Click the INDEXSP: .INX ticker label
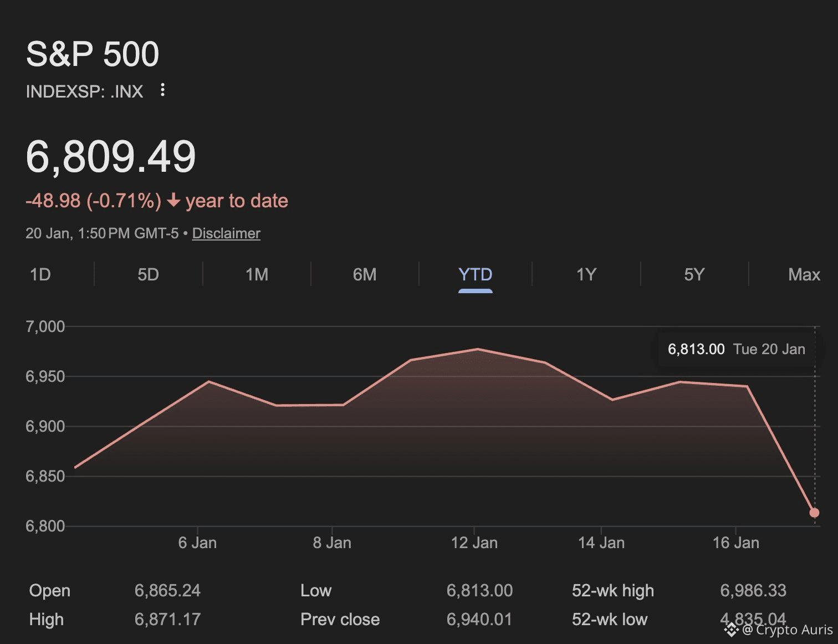The width and height of the screenshot is (838, 644). 84,91
